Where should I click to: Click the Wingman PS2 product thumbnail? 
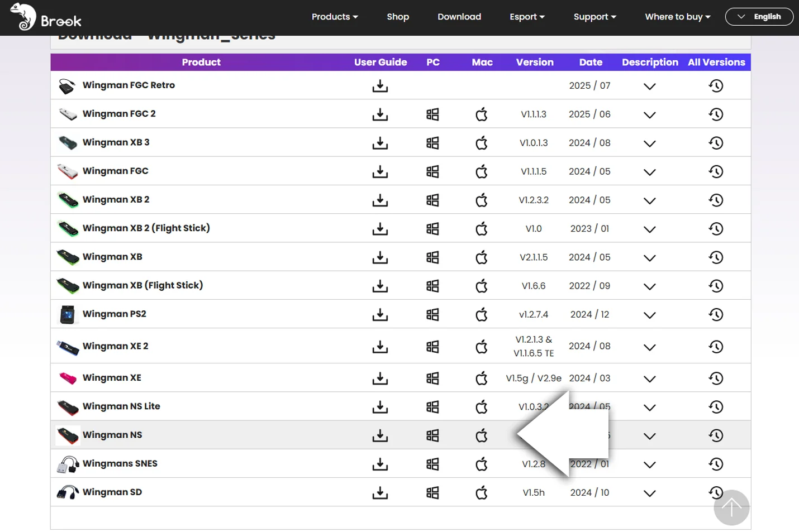[x=68, y=314]
